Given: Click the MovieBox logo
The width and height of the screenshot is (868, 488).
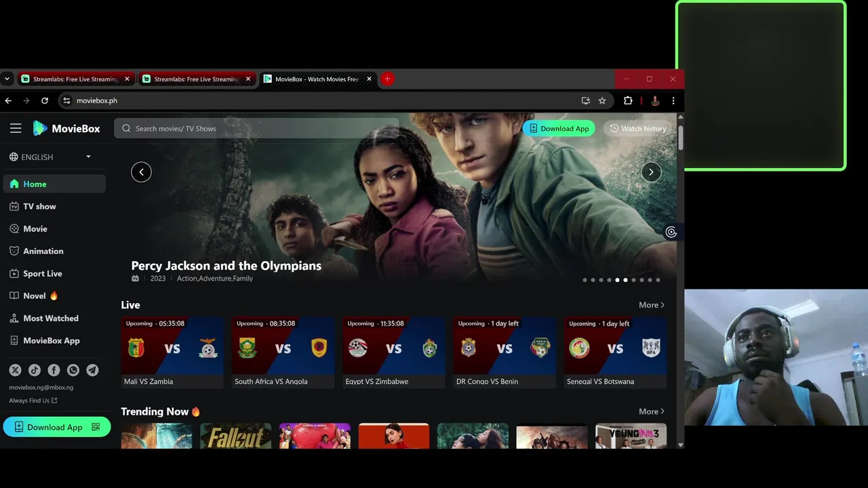Looking at the screenshot, I should [66, 128].
